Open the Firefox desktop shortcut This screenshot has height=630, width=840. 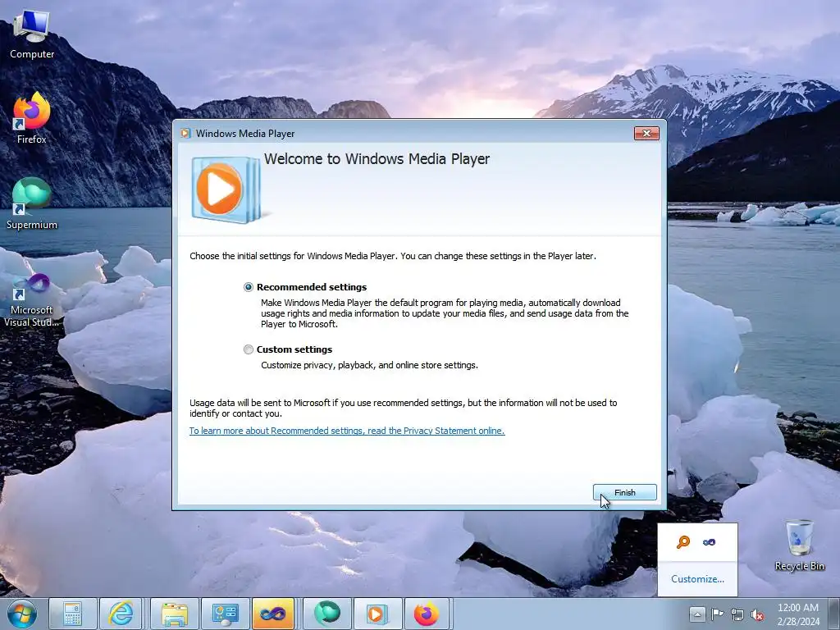coord(32,118)
